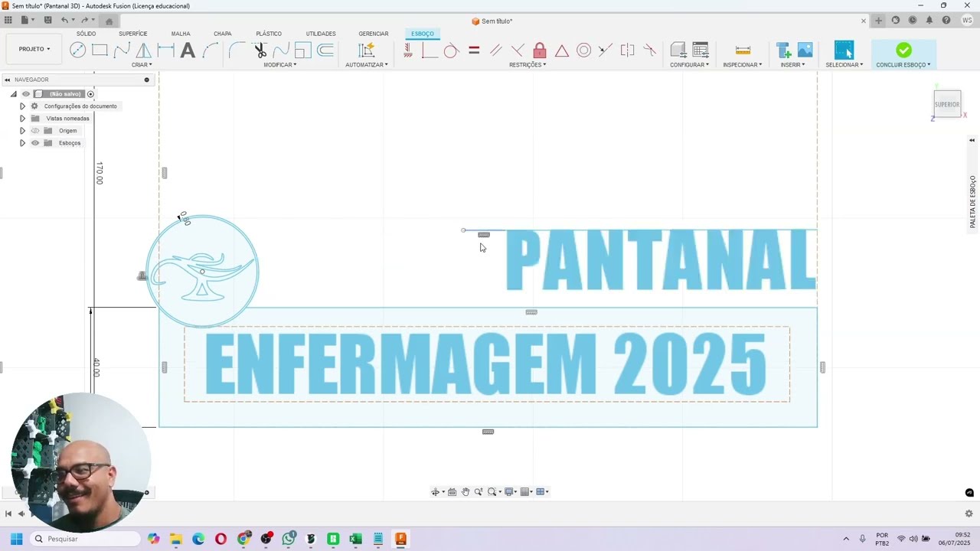
Task: Toggle visibility eye of Esboços folder
Action: pos(34,143)
